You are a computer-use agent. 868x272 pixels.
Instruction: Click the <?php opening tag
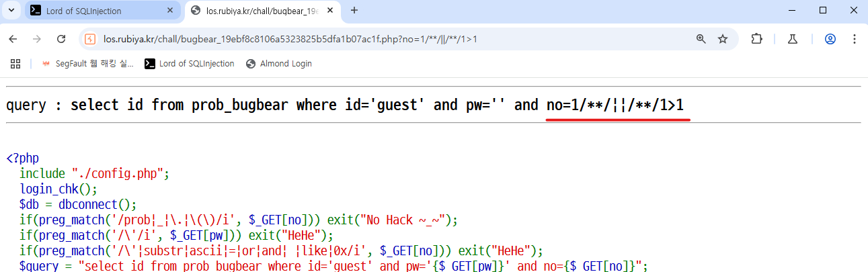[x=22, y=158]
